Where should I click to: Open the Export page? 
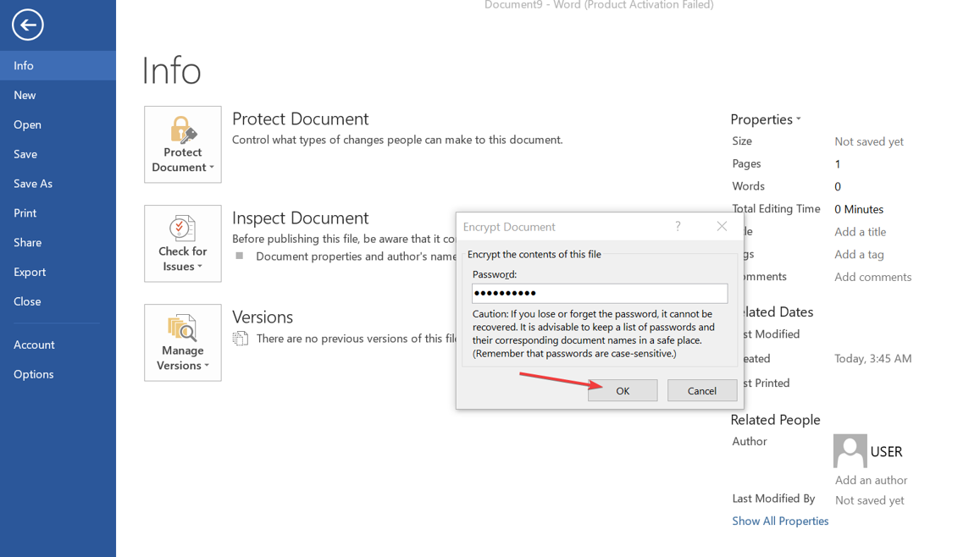30,272
